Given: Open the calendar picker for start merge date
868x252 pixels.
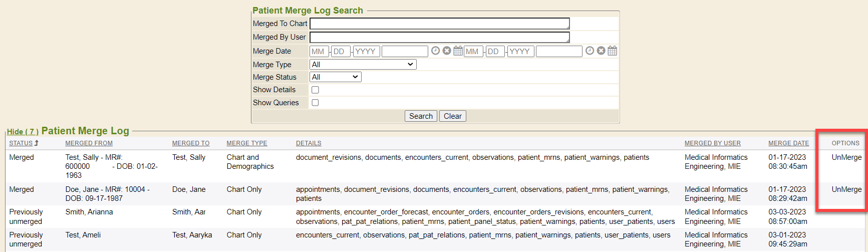Looking at the screenshot, I should (x=458, y=51).
